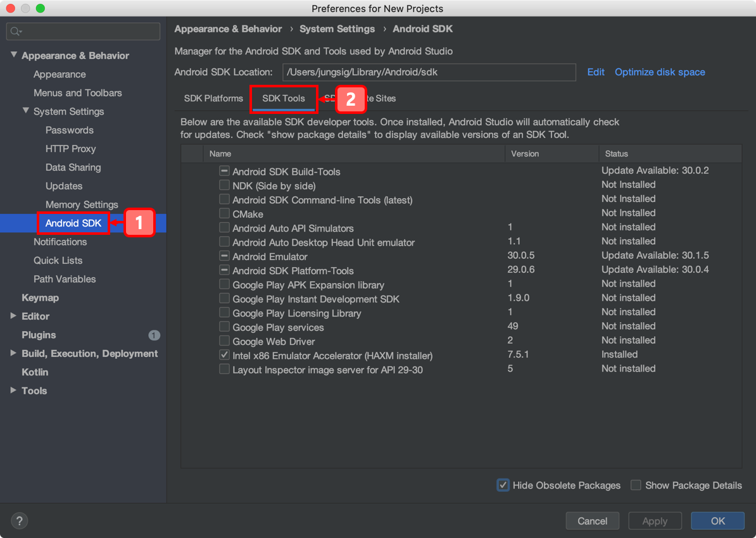The width and height of the screenshot is (756, 538).
Task: Confirm with the OK button
Action: pos(718,521)
